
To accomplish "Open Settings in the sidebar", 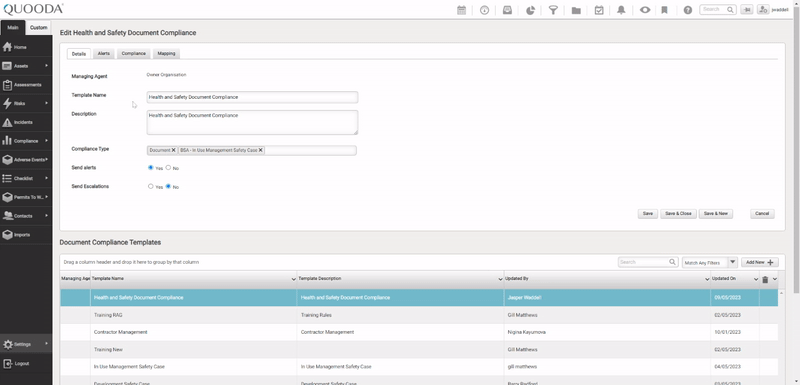I will [26, 344].
